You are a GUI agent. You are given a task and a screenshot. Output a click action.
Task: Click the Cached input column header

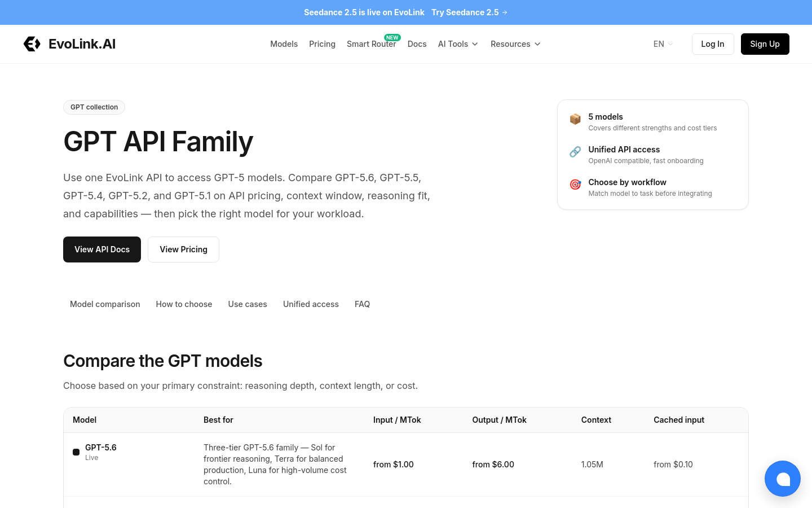[x=679, y=420]
